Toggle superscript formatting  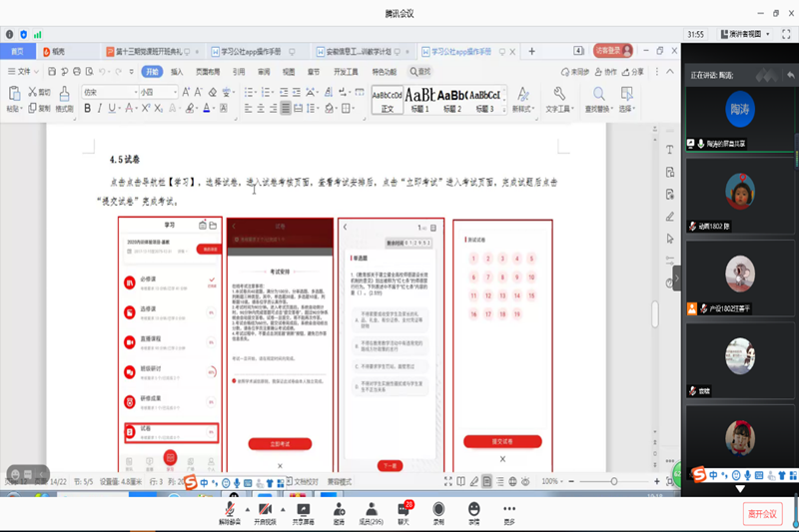146,108
